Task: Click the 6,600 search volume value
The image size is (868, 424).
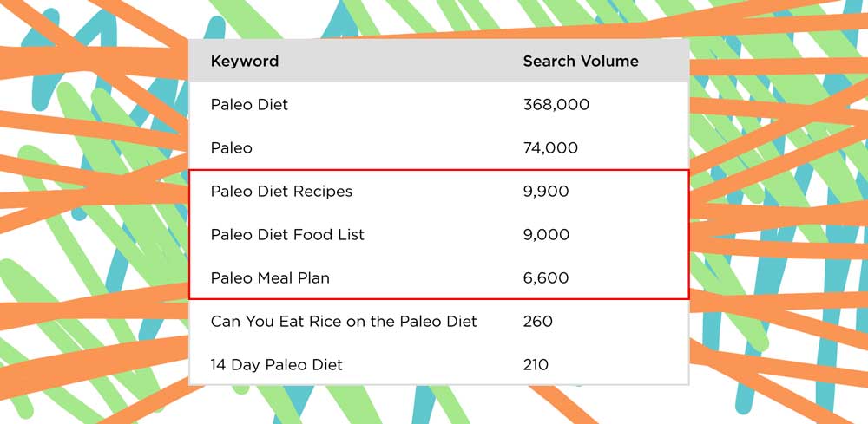Action: click(545, 277)
